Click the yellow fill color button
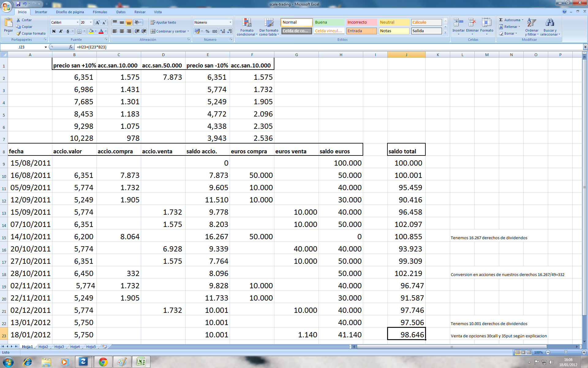588x368 pixels. point(91,31)
